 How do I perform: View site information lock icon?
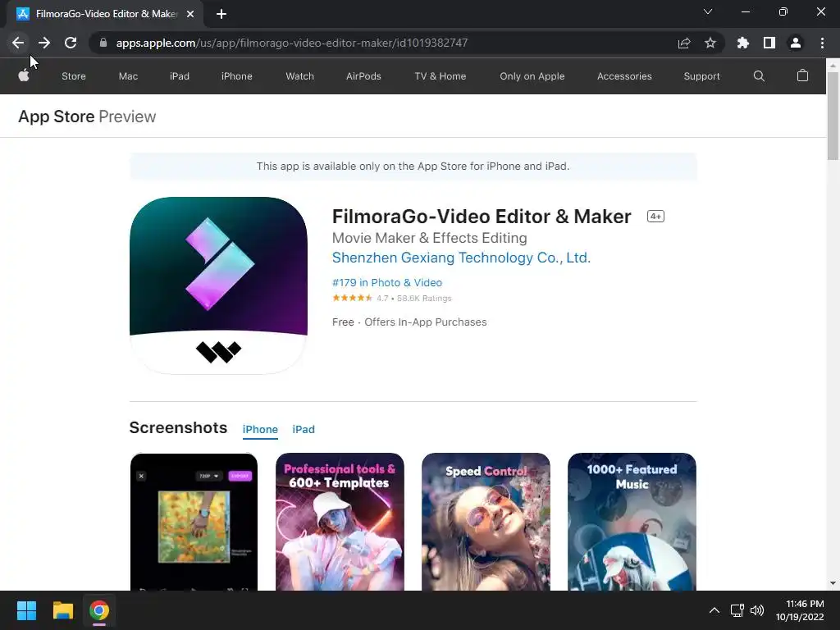[103, 43]
